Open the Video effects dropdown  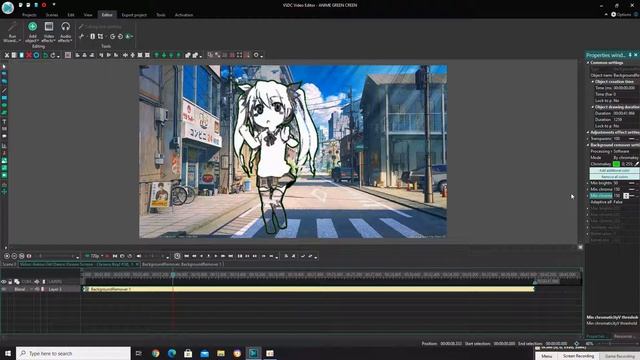(49, 33)
